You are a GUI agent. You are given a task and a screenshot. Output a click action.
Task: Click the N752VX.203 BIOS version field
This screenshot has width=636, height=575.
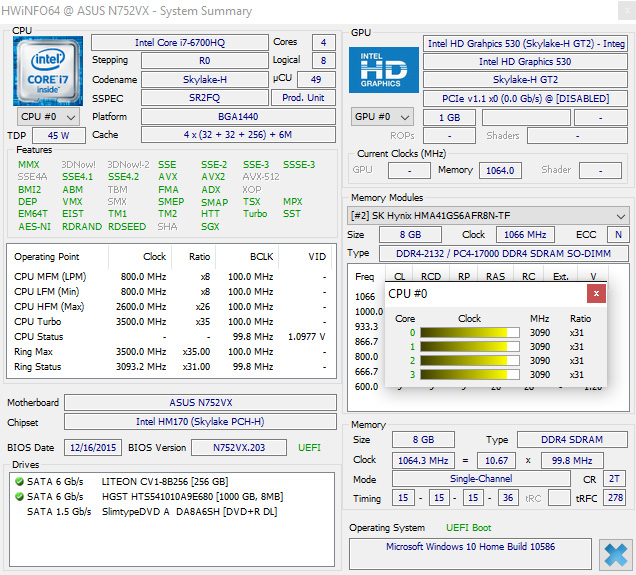pos(239,448)
